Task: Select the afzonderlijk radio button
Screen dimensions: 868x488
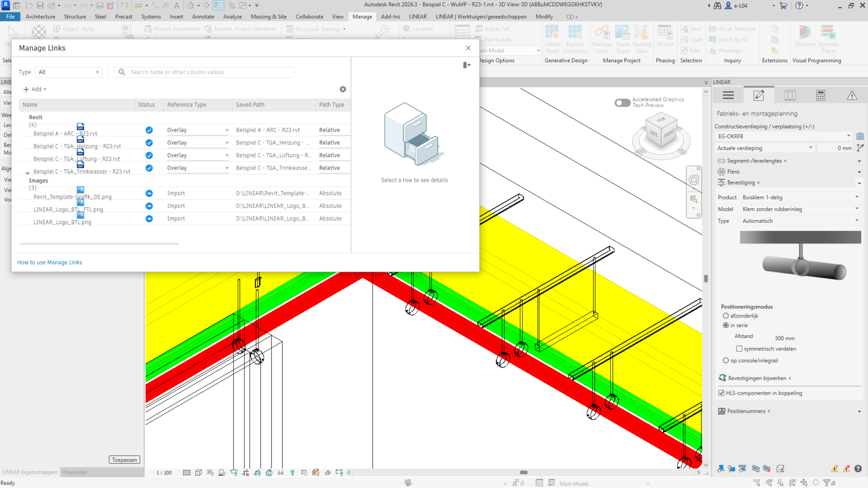Action: coord(726,316)
